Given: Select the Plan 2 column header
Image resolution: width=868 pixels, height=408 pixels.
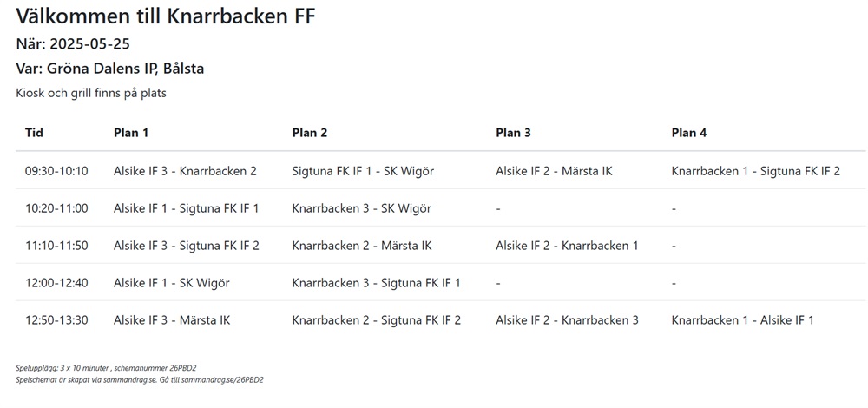Looking at the screenshot, I should click(x=310, y=133).
